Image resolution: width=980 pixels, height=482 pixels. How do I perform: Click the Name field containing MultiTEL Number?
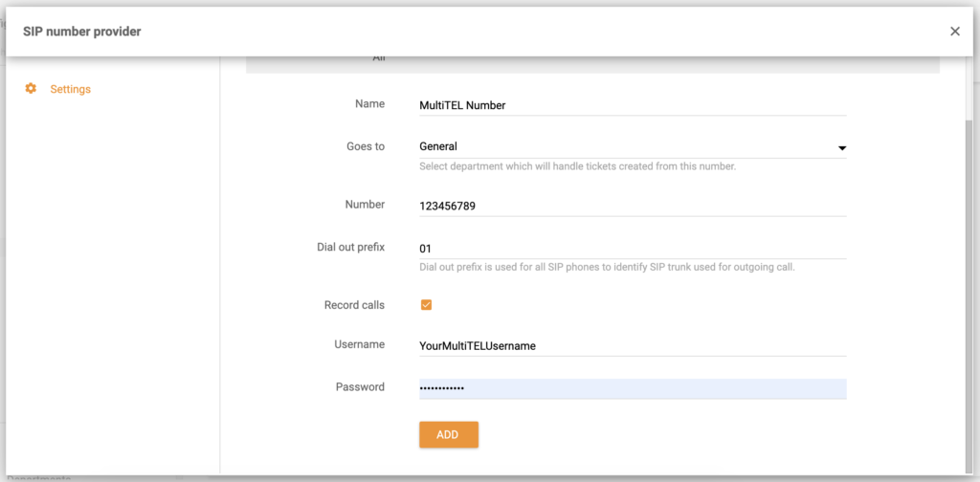632,105
